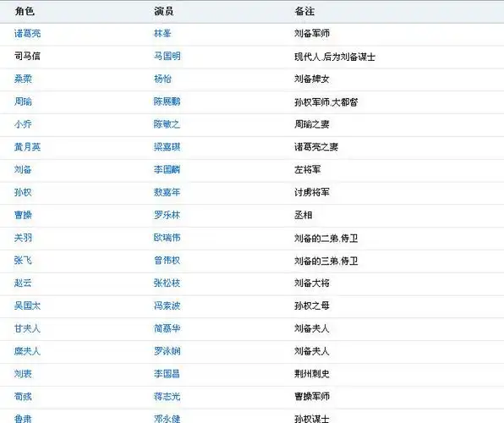Open the 关羽 character link
This screenshot has height=423, width=504.
[x=23, y=238]
